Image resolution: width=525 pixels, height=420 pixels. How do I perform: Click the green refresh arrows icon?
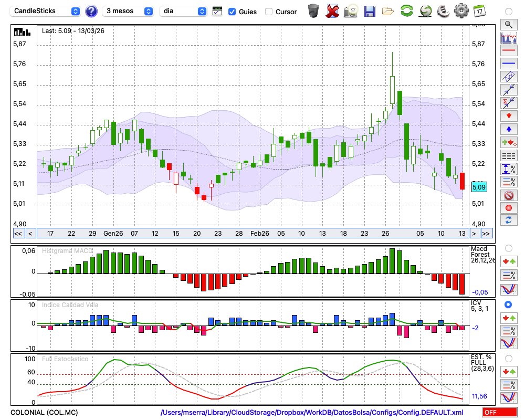pyautogui.click(x=406, y=10)
